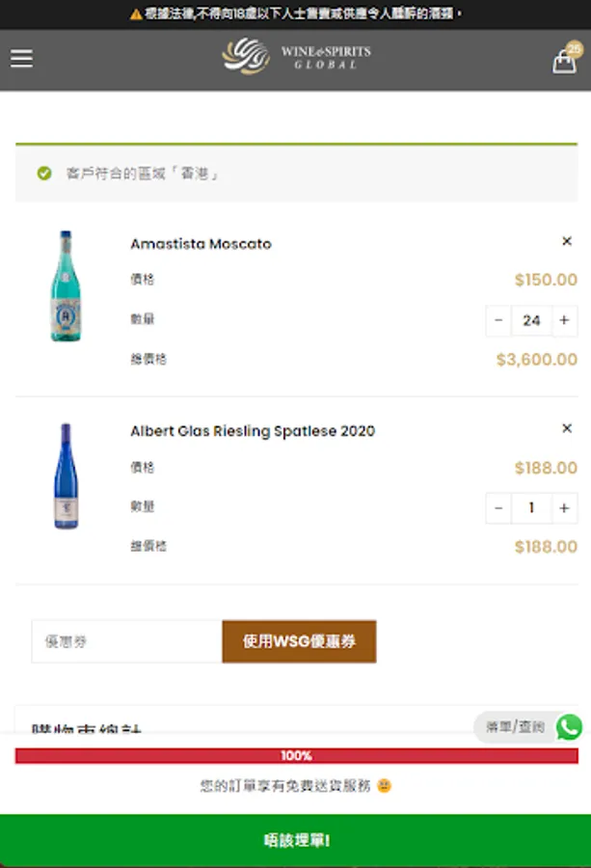Screen dimensions: 591x868
Task: Open the shopping cart icon
Action: point(564,61)
